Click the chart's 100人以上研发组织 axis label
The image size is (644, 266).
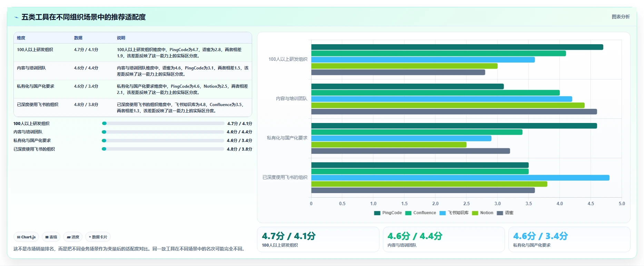288,59
